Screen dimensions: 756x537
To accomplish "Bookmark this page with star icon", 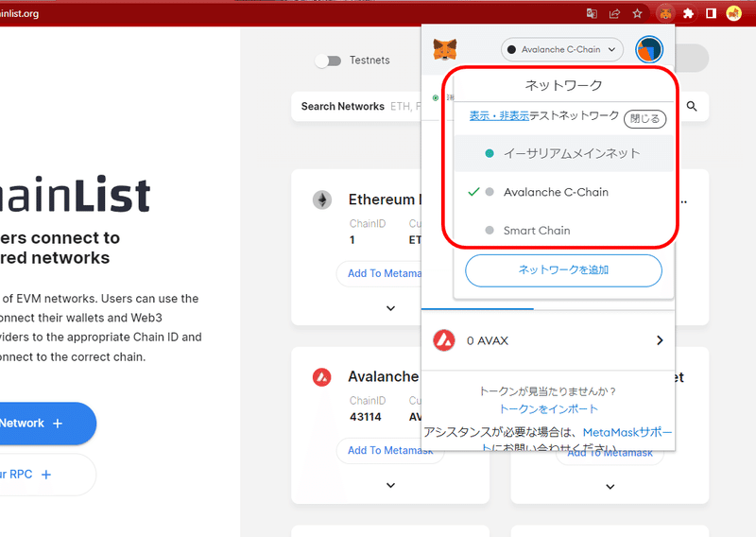I will [637, 13].
